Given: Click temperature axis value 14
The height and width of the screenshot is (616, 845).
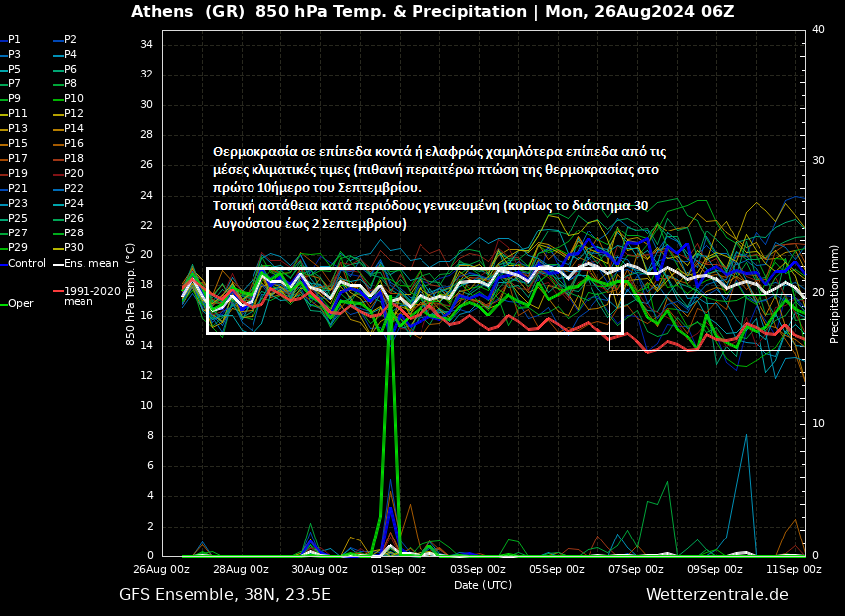Looking at the screenshot, I should (x=146, y=345).
